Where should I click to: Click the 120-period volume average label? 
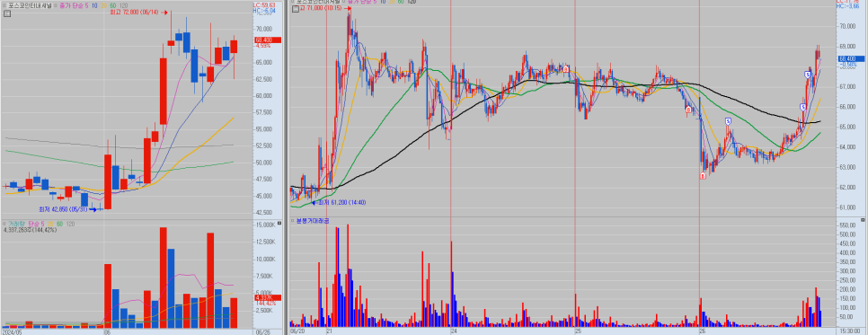point(70,224)
